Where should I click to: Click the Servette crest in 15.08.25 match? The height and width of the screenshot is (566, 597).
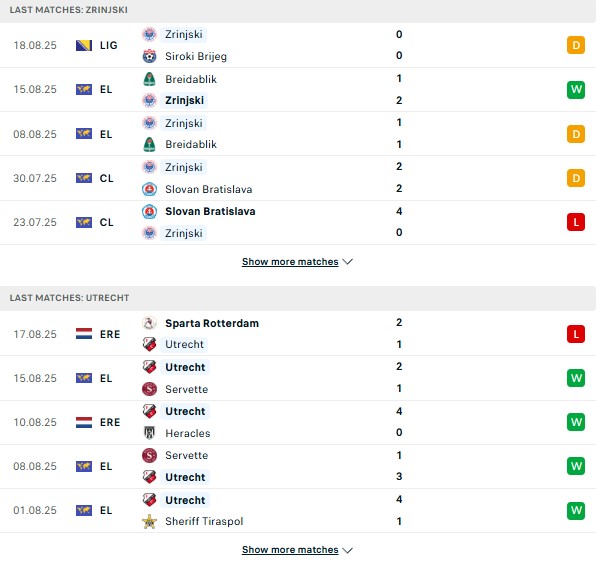149,389
